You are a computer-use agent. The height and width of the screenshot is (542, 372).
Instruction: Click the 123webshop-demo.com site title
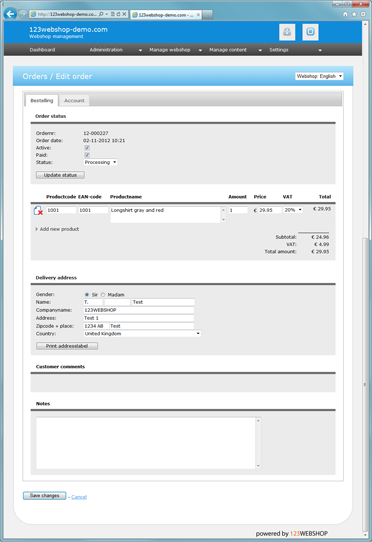coord(68,29)
